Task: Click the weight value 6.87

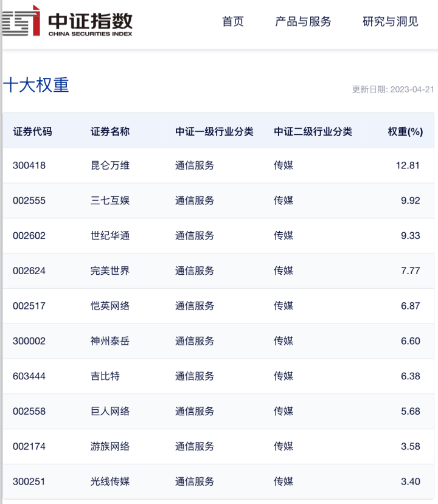Action: tap(411, 306)
